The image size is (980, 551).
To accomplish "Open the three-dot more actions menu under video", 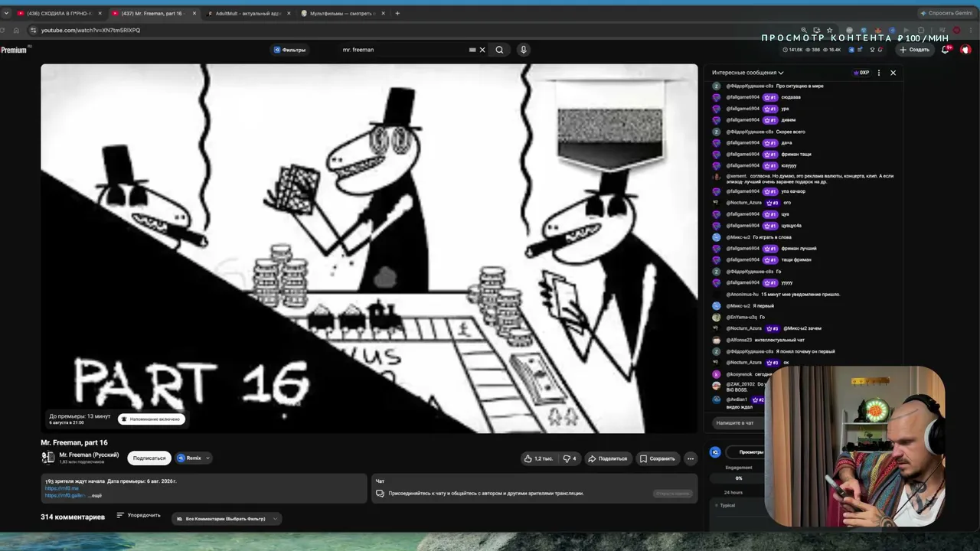I will [x=691, y=458].
